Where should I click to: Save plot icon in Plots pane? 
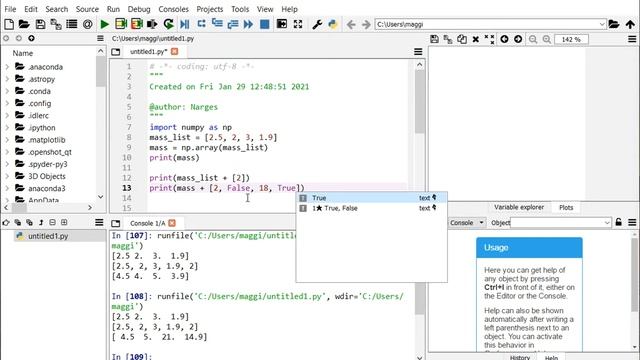[x=434, y=39]
